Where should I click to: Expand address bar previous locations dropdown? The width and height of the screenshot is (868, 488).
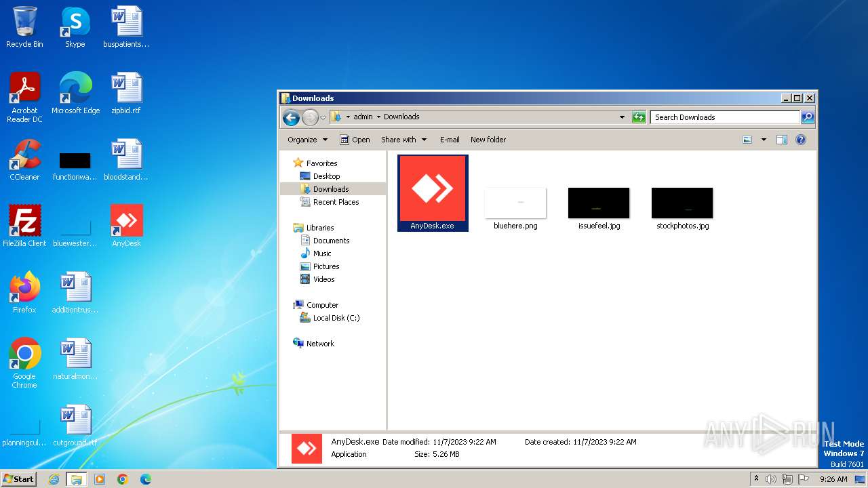click(622, 117)
